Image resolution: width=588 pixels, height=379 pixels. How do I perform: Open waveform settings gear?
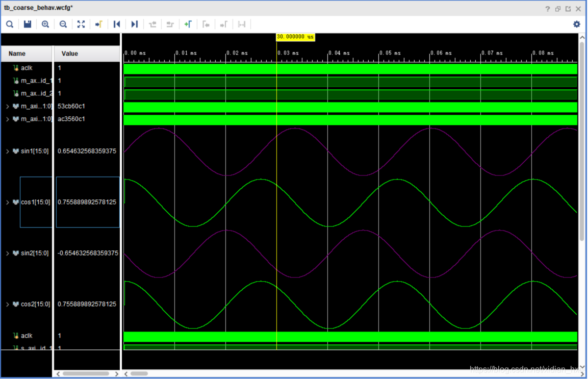click(x=577, y=24)
